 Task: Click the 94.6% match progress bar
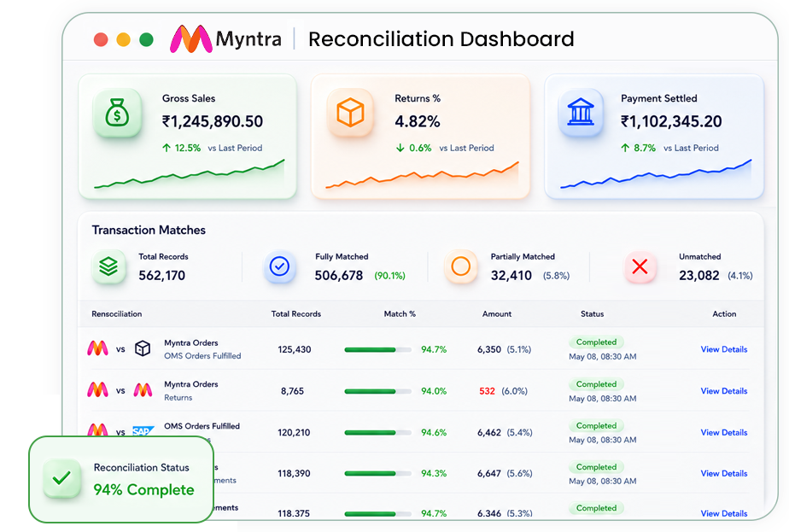point(378,432)
